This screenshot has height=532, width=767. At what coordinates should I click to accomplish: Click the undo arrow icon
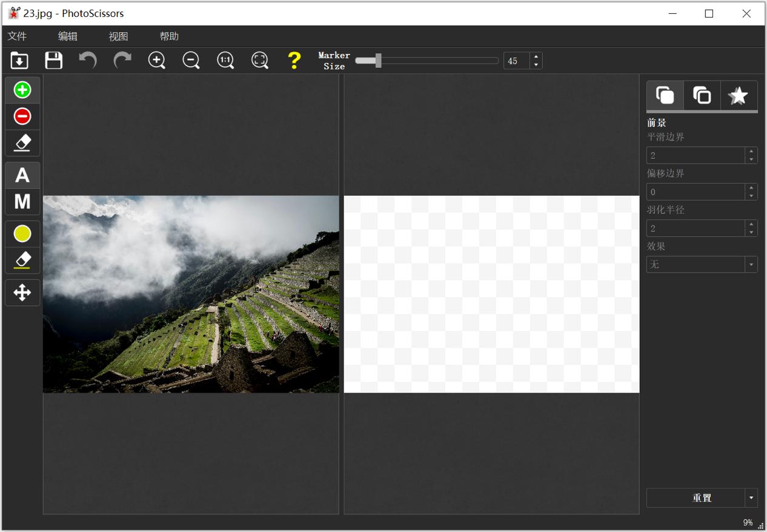[88, 61]
